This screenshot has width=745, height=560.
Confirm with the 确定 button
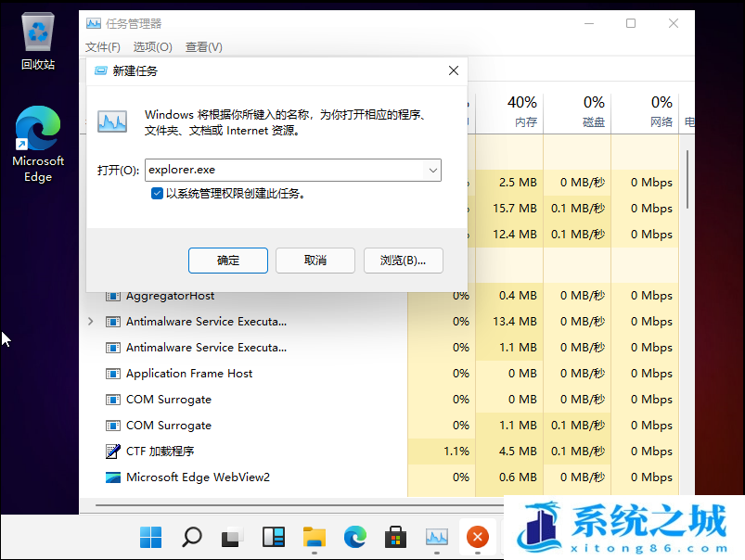tap(228, 261)
